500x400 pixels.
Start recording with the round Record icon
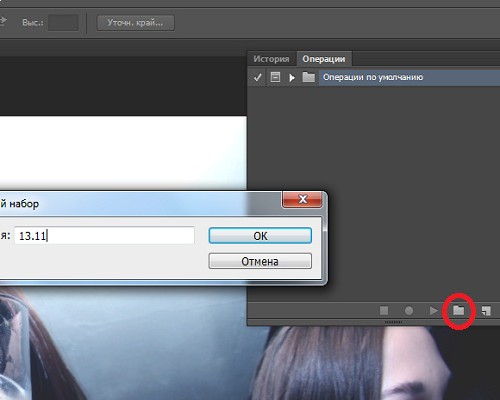click(409, 311)
